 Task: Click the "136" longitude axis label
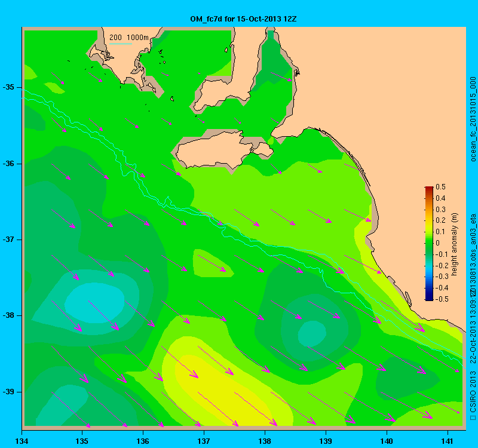(143, 441)
